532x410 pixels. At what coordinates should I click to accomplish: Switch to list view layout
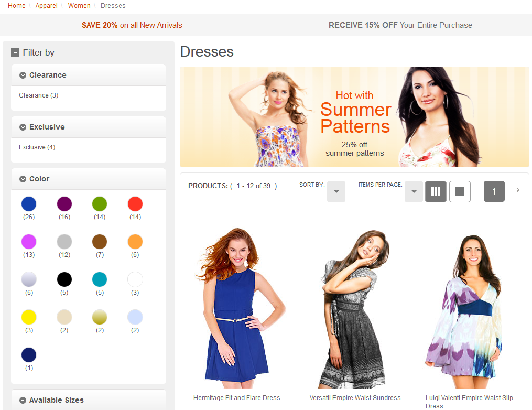click(460, 191)
